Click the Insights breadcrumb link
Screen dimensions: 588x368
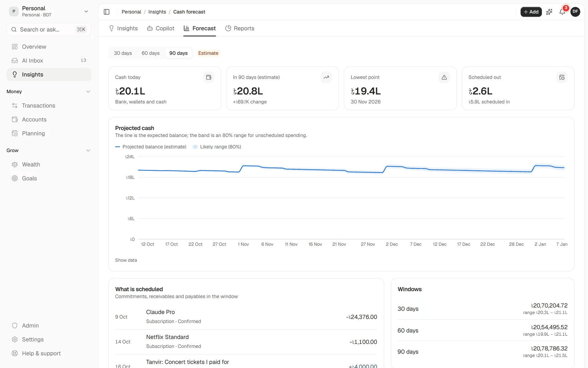click(x=157, y=12)
